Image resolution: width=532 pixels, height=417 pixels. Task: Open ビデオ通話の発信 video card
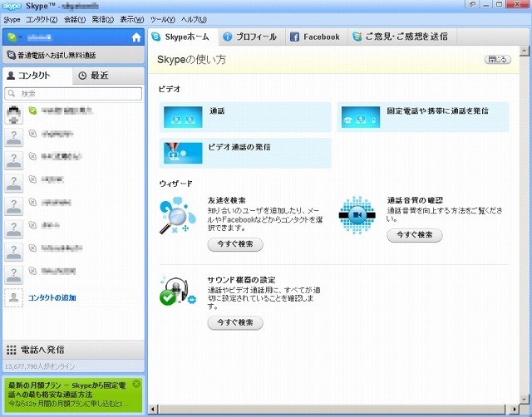tap(245, 153)
